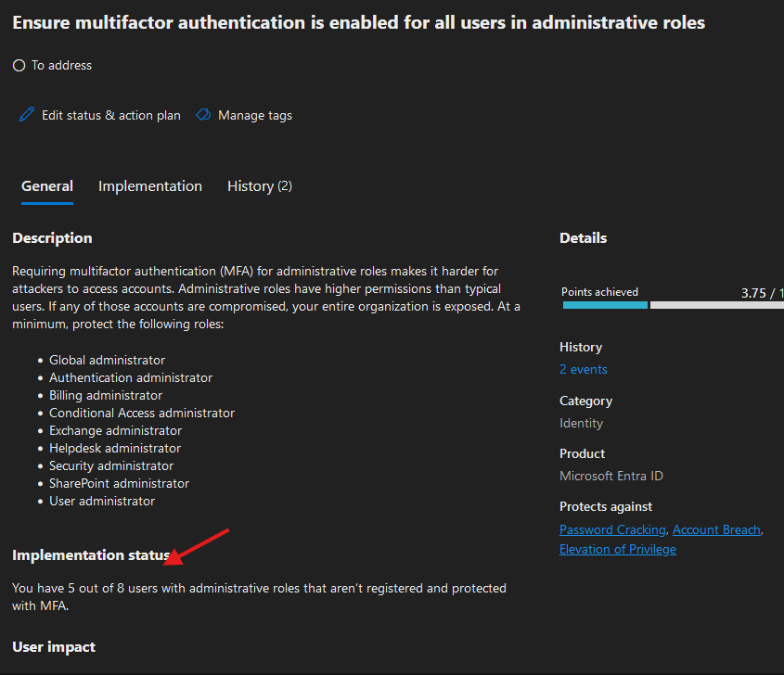Click the Points achieved progress bar
This screenshot has width=784, height=675.
pyautogui.click(x=673, y=305)
